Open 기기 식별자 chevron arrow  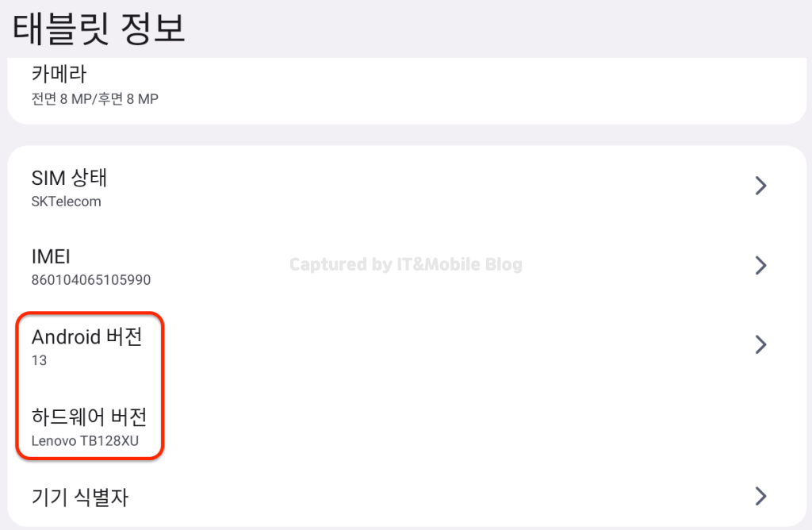pos(760,497)
